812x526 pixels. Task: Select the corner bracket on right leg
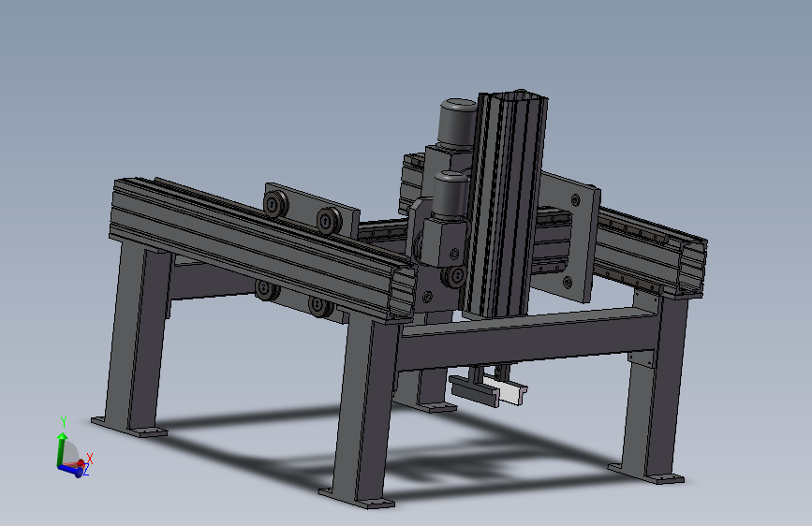(642, 358)
